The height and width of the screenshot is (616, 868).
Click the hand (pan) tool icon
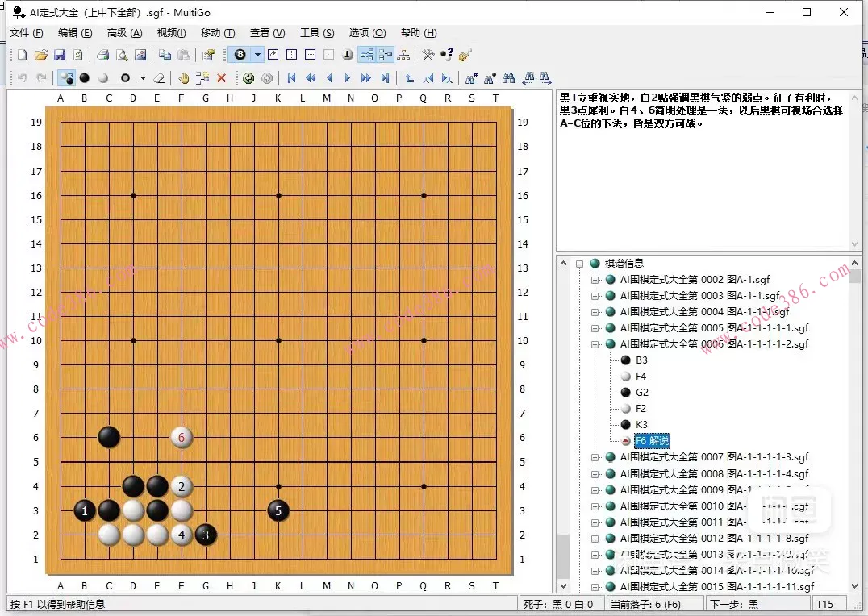click(x=185, y=78)
